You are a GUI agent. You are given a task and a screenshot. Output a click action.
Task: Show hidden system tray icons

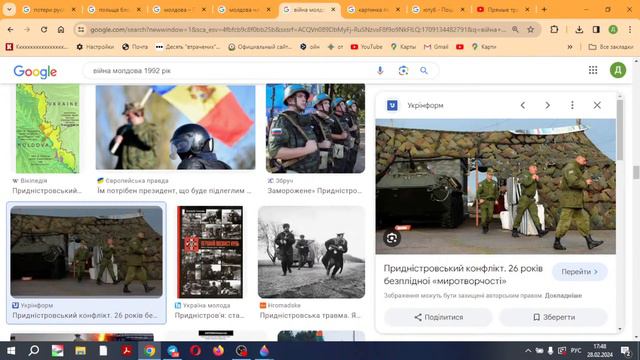tap(528, 351)
